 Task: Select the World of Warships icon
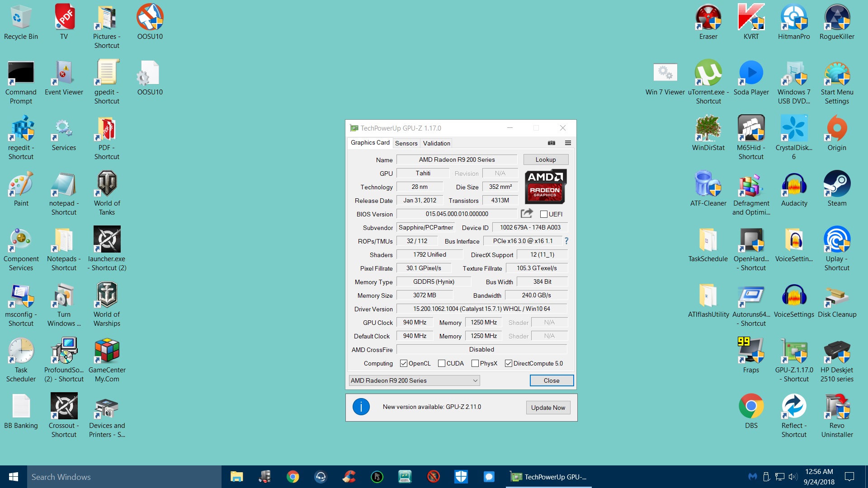click(x=107, y=304)
